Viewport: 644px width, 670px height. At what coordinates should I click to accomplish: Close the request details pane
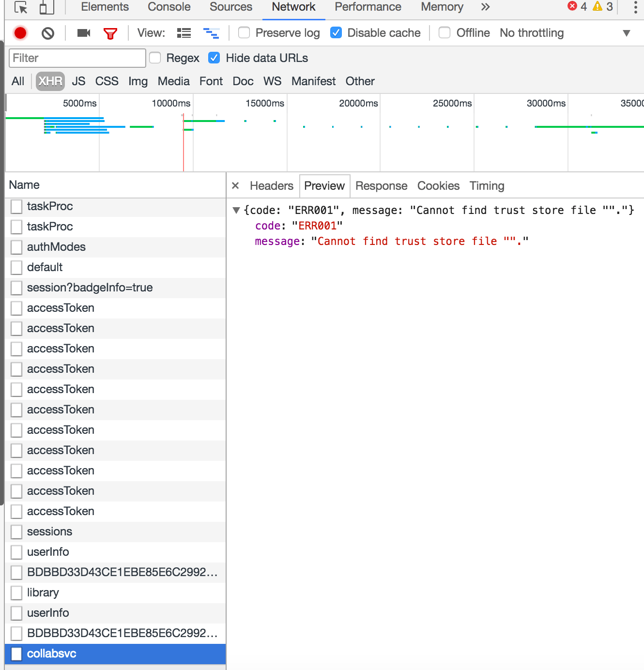pyautogui.click(x=235, y=186)
